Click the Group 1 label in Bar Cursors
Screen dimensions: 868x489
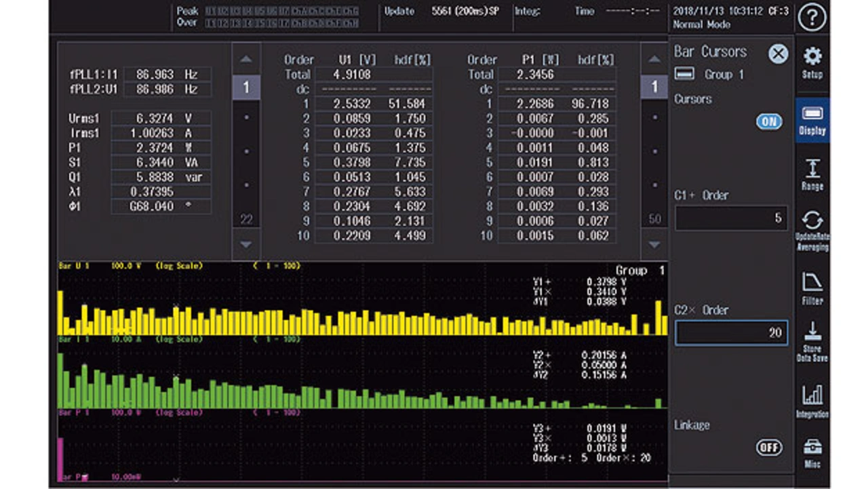coord(724,75)
